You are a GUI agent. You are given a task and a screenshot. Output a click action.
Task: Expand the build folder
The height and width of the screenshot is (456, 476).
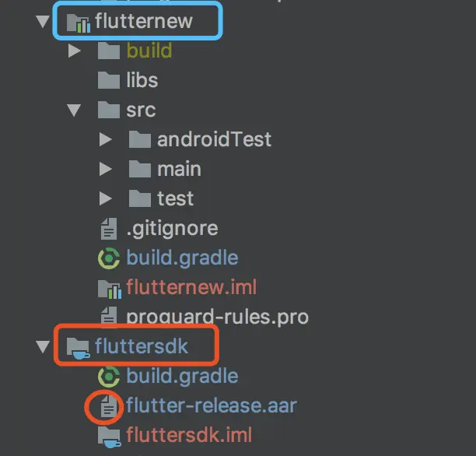tap(75, 51)
